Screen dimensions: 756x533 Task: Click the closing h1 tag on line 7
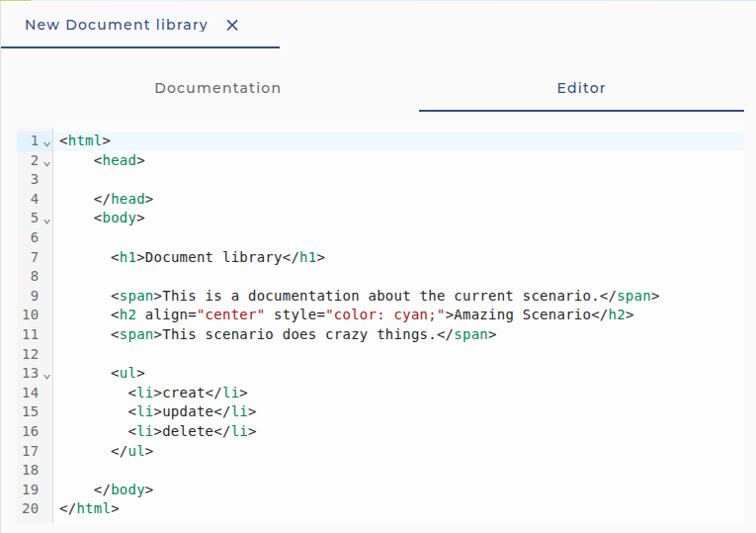[303, 257]
